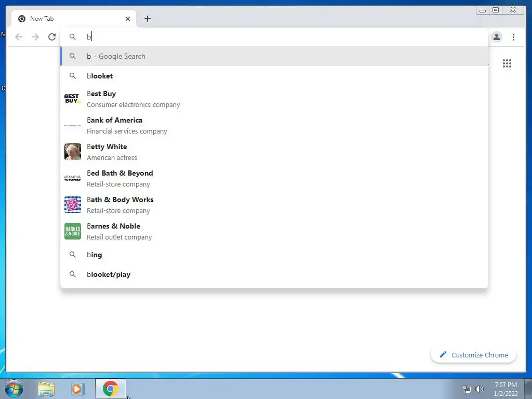Screen dimensions: 532x399
Task: Click the magnifier icon beside bing
Action: pyautogui.click(x=73, y=255)
